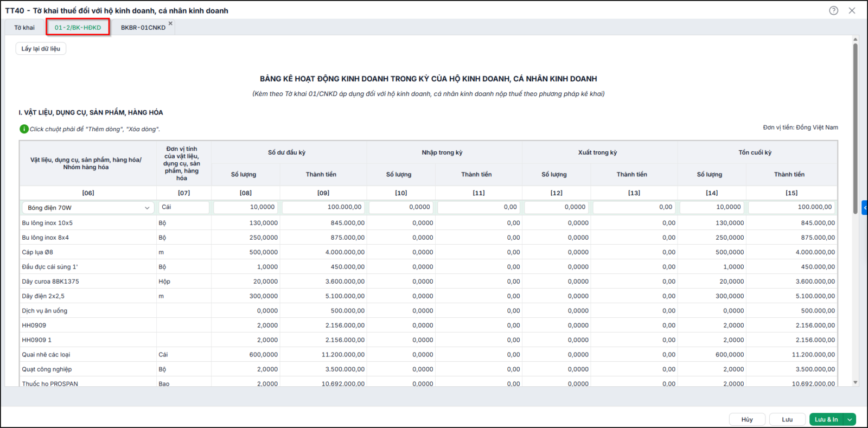This screenshot has height=428, width=868.
Task: Open the BKBR-01CNKD tab
Action: tap(143, 28)
